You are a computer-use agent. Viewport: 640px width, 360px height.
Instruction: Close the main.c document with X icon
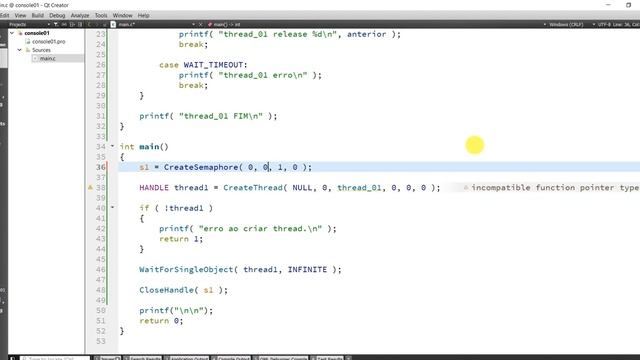tap(200, 24)
